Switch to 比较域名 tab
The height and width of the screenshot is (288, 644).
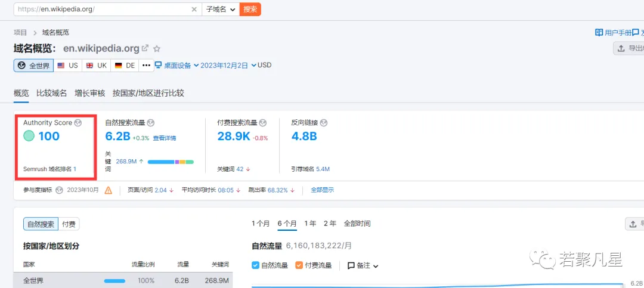pos(52,93)
